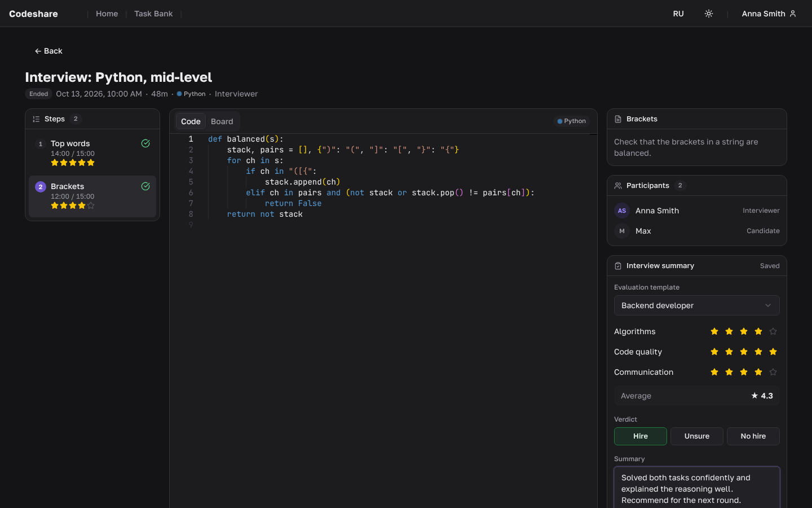This screenshot has height=508, width=812.
Task: Open the Anna Smith account menu
Action: click(x=769, y=14)
